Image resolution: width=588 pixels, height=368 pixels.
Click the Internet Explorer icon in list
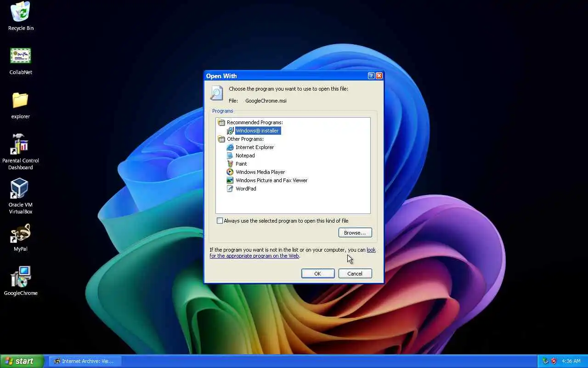[230, 147]
